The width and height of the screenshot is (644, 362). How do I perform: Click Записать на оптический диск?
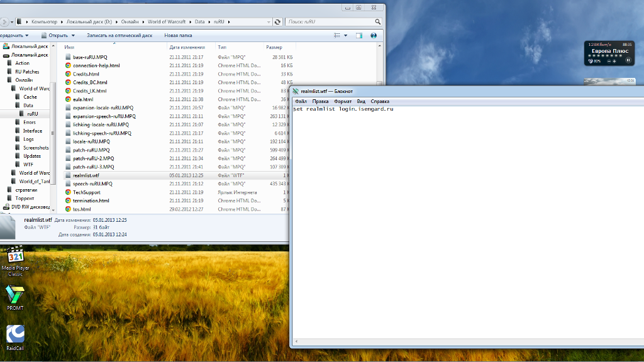119,36
